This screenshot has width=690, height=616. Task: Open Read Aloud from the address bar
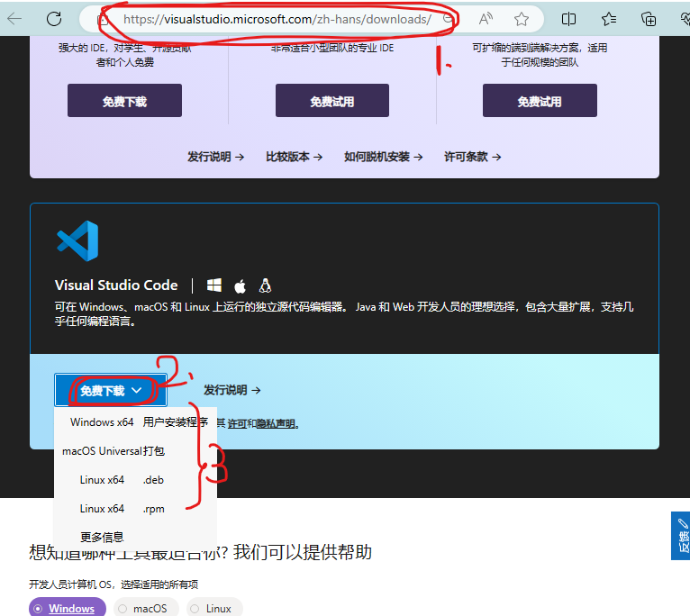(486, 19)
